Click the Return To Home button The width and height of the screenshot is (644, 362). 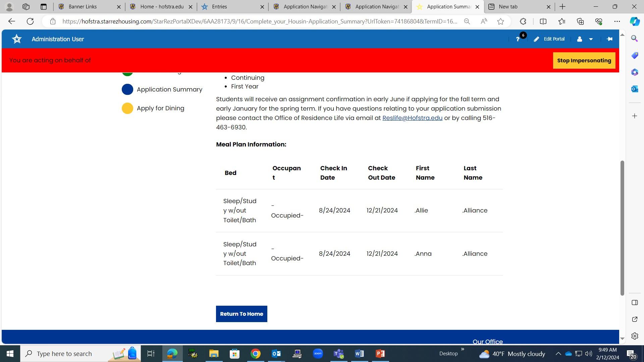click(x=241, y=314)
